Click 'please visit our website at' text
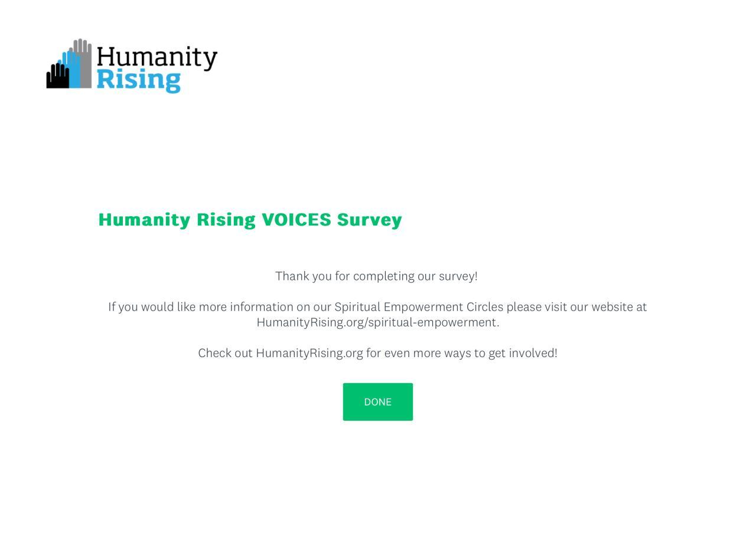This screenshot has height=539, width=756. pos(576,307)
